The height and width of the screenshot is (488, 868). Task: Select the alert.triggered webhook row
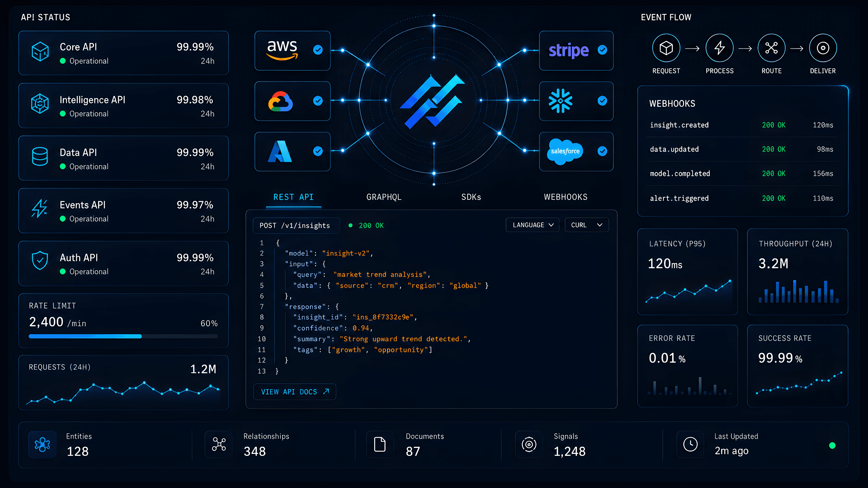pos(742,198)
